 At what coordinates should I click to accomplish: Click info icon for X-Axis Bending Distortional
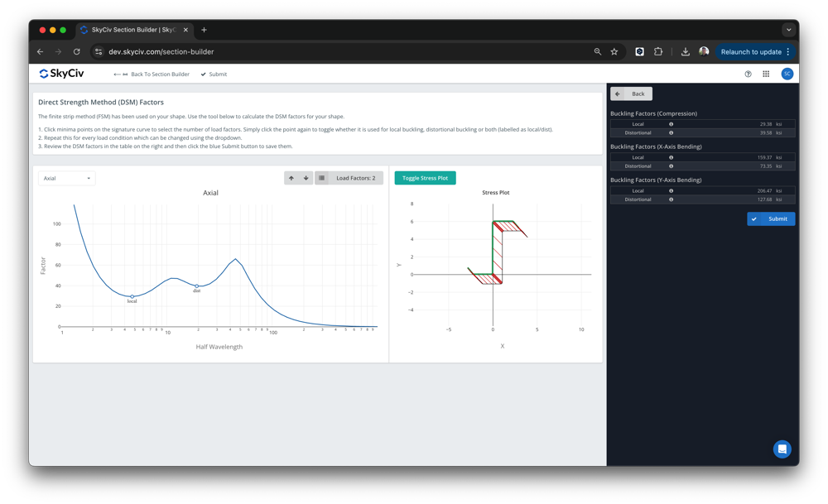tap(671, 166)
